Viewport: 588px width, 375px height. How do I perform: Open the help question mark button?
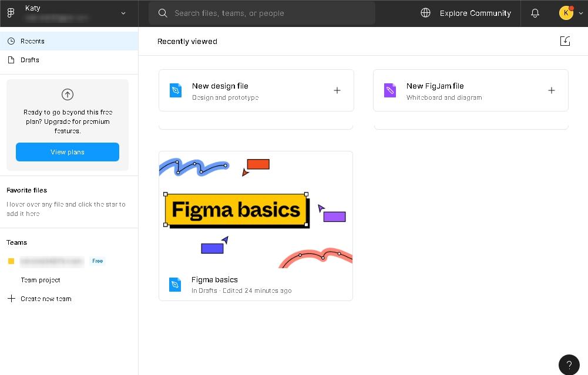pos(569,364)
